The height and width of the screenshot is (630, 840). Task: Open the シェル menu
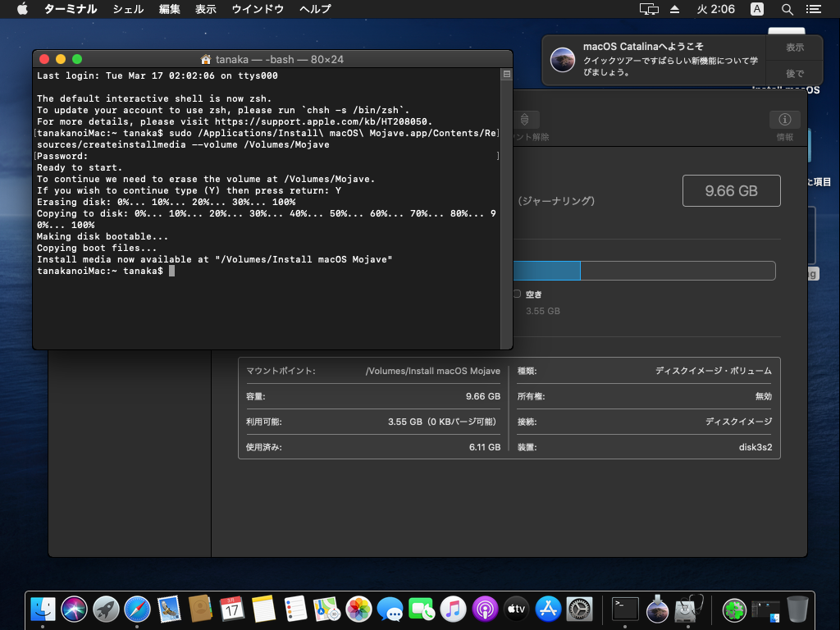coord(128,9)
